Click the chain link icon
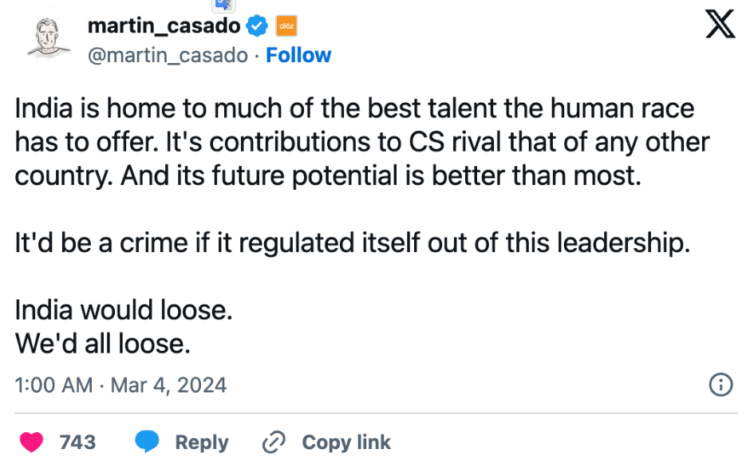750x457 pixels. [x=273, y=441]
